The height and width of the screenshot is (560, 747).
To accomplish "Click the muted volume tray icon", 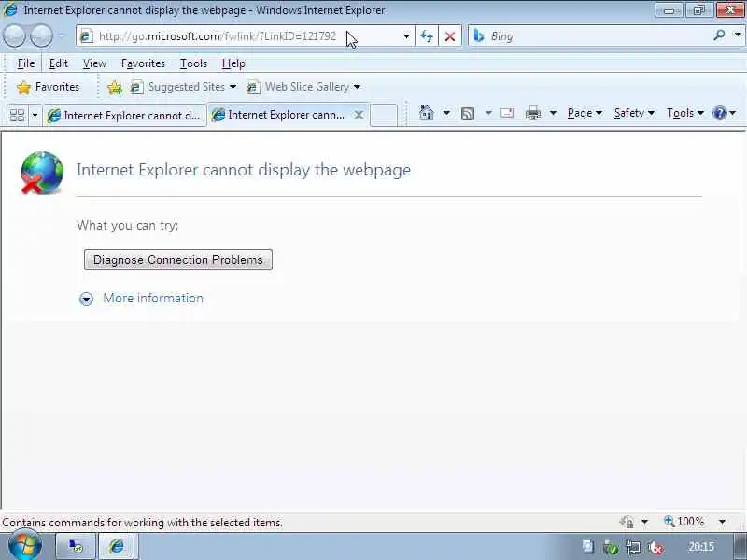I will point(655,547).
